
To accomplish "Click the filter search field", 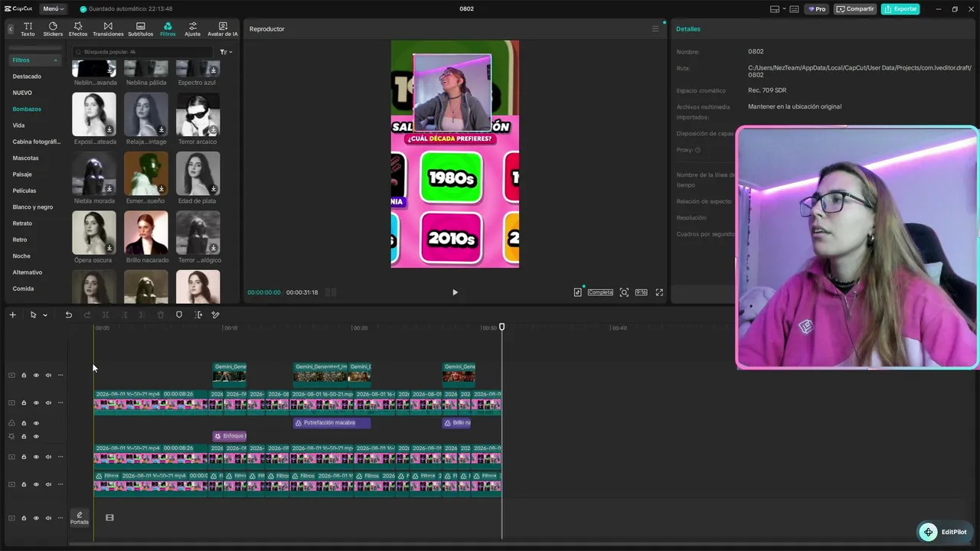I will pos(143,52).
